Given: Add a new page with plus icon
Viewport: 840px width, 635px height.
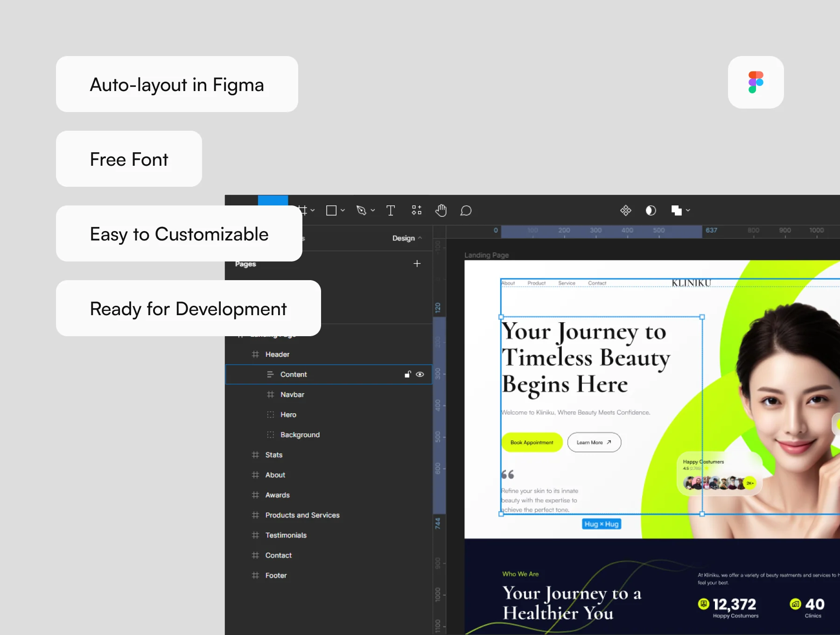Looking at the screenshot, I should [x=417, y=264].
